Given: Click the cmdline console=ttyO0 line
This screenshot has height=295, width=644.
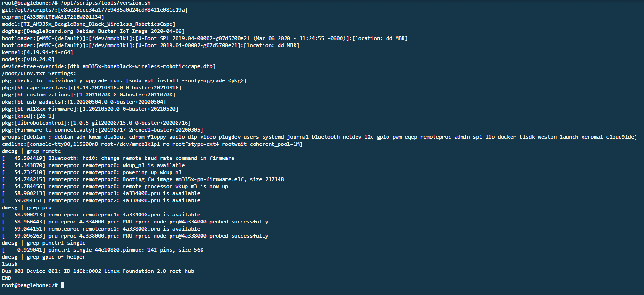Looking at the screenshot, I should (152, 144).
